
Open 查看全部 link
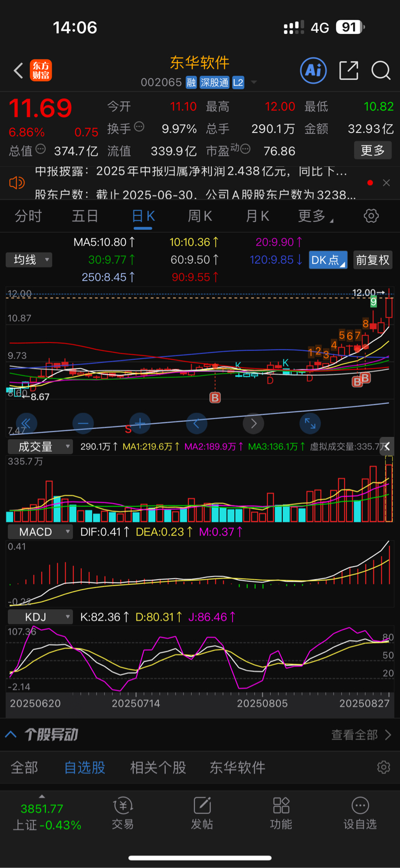click(361, 735)
